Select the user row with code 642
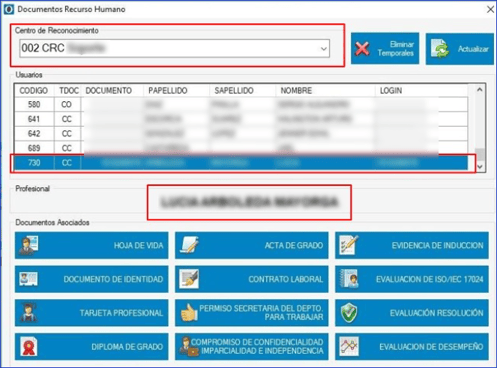Image resolution: width=497 pixels, height=368 pixels. coord(241,134)
